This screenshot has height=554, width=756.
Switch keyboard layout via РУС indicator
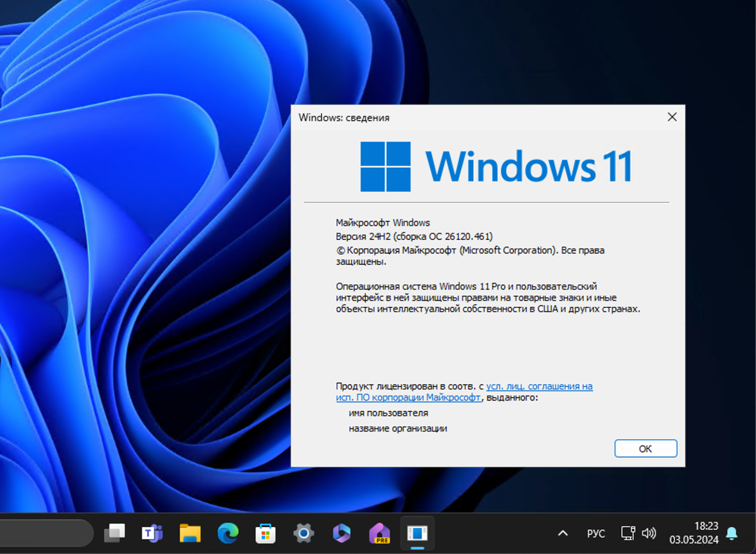(596, 533)
